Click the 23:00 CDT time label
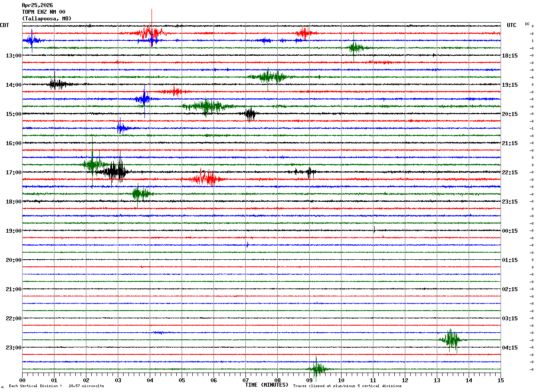This screenshot has height=392, width=536. click(x=14, y=348)
